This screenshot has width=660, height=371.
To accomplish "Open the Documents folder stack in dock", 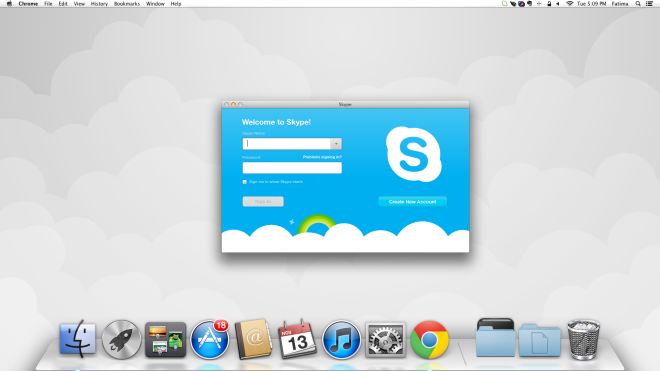I will 540,340.
